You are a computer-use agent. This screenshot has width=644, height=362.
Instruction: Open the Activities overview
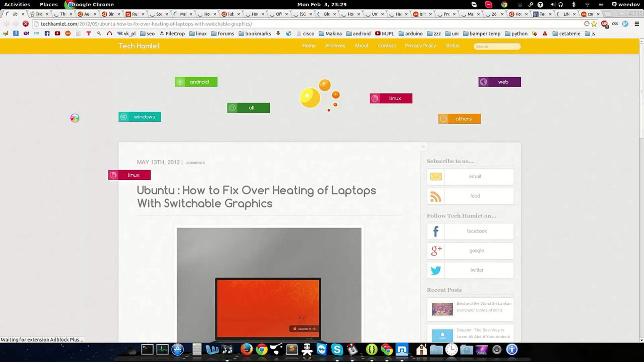tap(17, 4)
